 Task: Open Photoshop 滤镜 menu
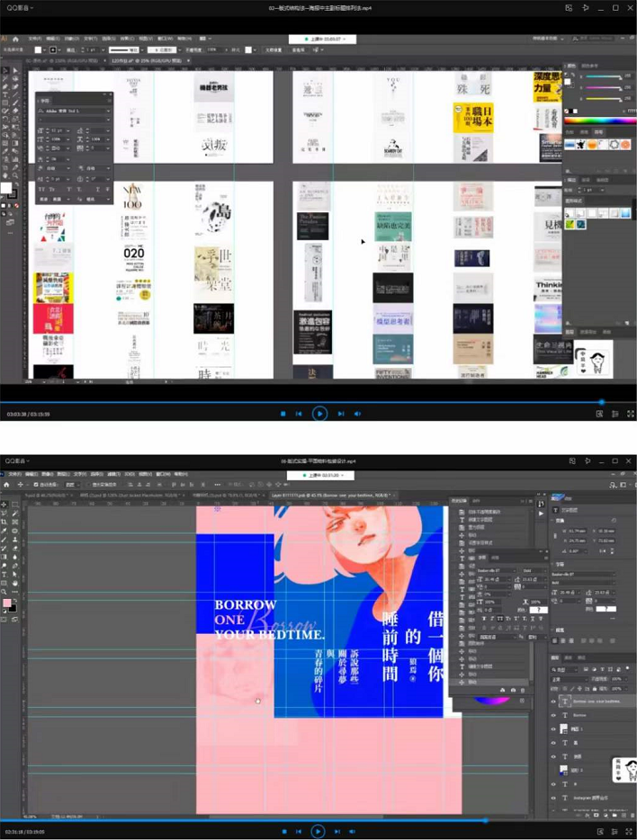pyautogui.click(x=113, y=474)
